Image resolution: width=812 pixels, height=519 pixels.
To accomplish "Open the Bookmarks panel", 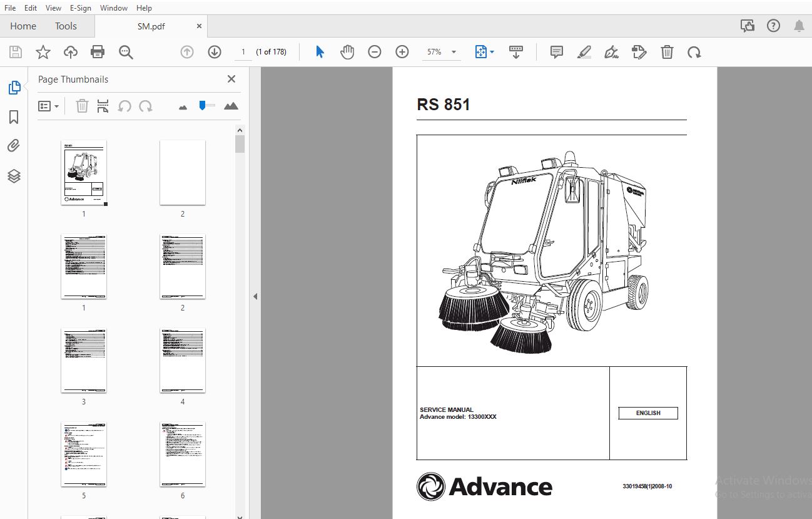I will point(14,117).
